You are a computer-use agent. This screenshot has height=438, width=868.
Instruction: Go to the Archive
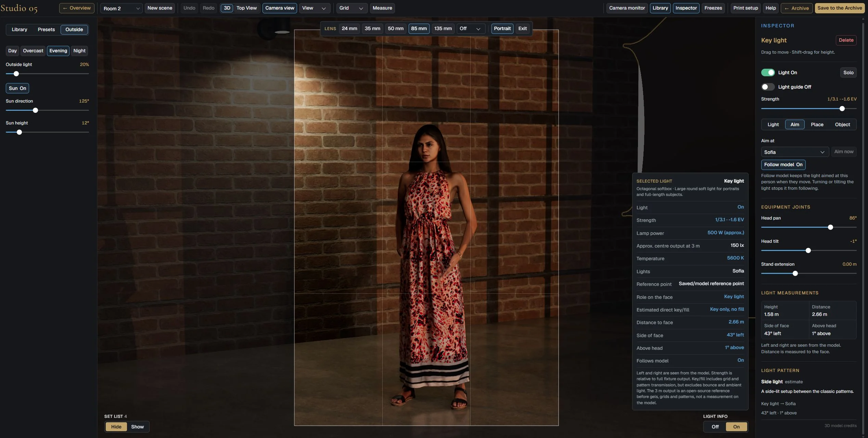tap(796, 8)
